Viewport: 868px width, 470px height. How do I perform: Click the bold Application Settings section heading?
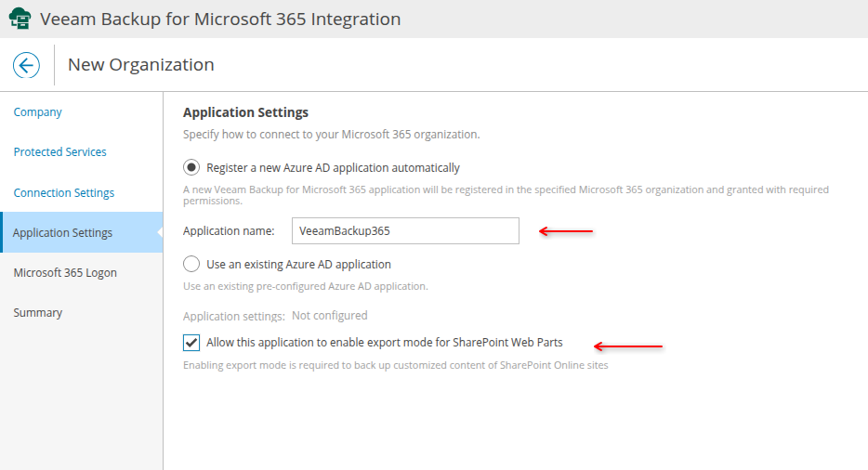[x=245, y=112]
